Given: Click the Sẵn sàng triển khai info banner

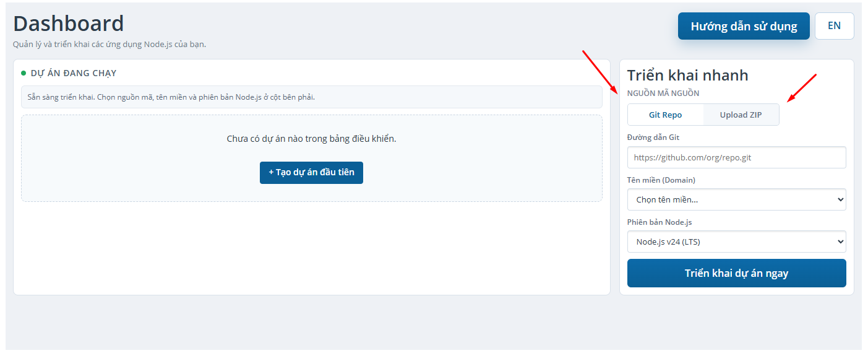Looking at the screenshot, I should tap(311, 97).
